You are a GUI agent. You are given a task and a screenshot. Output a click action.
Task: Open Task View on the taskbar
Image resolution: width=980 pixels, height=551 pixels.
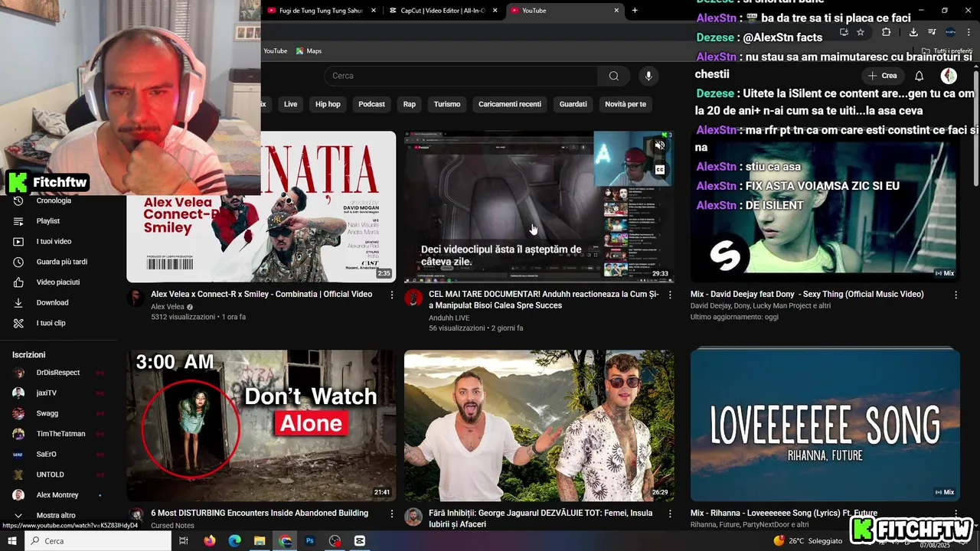click(x=184, y=541)
